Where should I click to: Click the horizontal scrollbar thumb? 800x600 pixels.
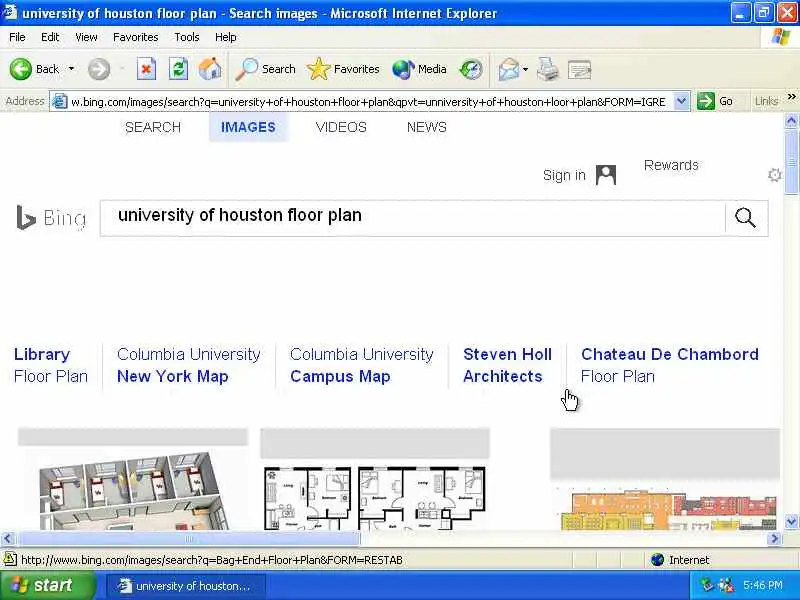[x=189, y=538]
